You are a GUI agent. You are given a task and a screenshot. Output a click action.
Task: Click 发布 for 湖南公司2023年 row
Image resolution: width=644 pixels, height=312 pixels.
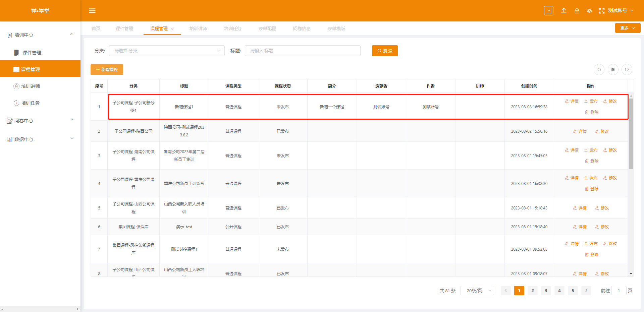[591, 150]
